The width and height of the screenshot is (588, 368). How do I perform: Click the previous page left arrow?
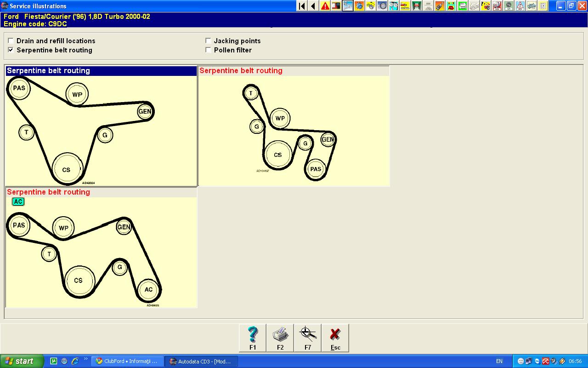coord(313,6)
